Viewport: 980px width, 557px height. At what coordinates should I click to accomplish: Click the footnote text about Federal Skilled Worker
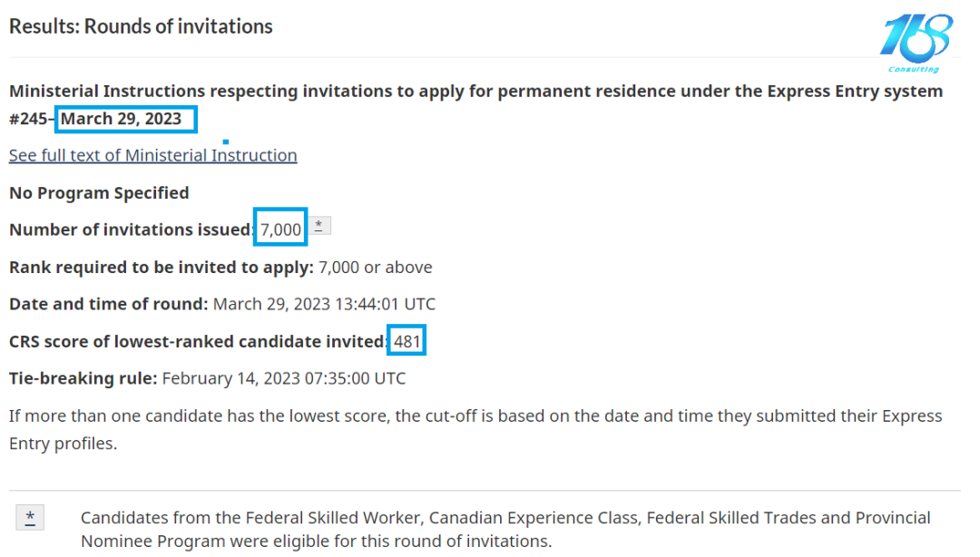point(505,529)
